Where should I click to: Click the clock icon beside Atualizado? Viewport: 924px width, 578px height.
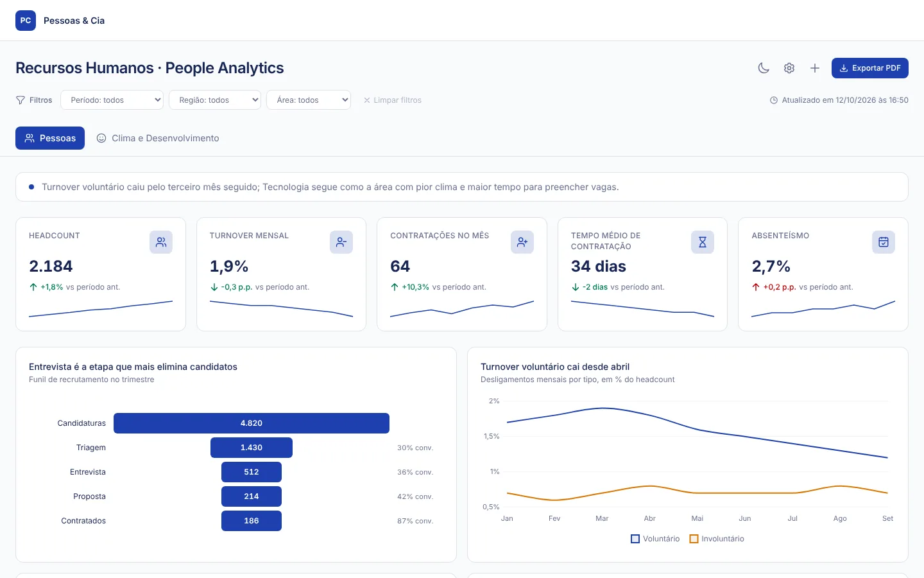[x=774, y=100]
